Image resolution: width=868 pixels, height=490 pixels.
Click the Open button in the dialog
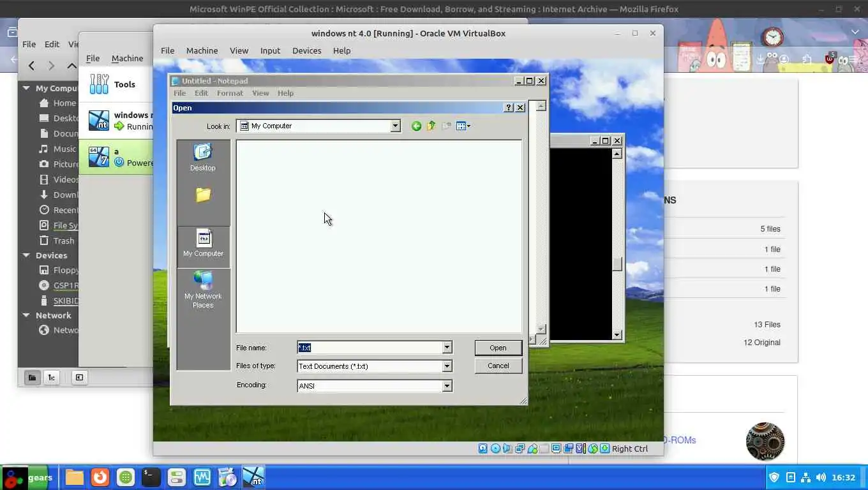tap(498, 348)
